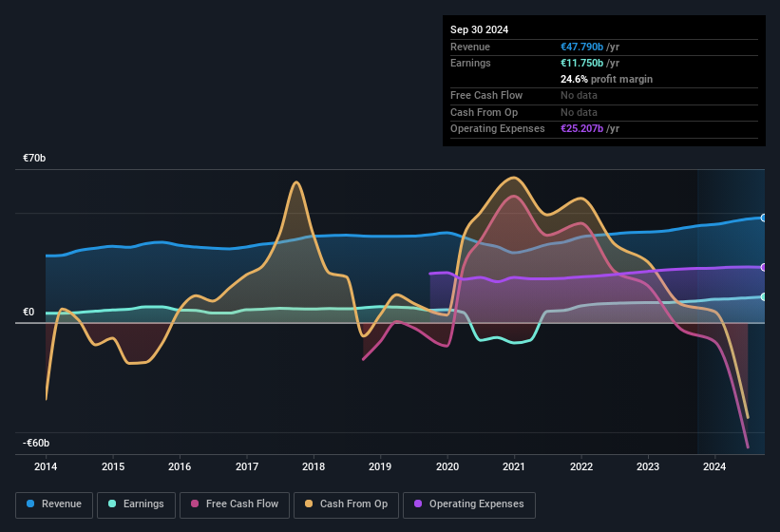Click the Sep 30 2024 tooltip date
The width and height of the screenshot is (780, 532).
click(x=479, y=29)
